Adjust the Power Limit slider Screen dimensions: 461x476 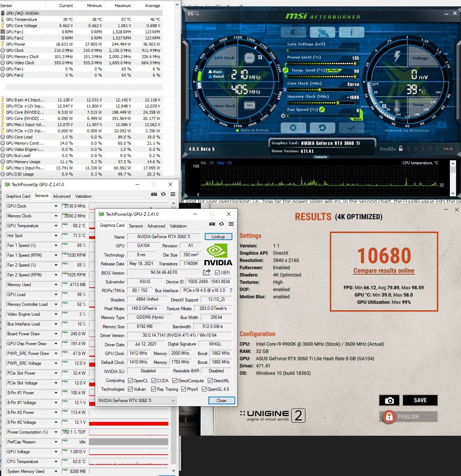(321, 64)
